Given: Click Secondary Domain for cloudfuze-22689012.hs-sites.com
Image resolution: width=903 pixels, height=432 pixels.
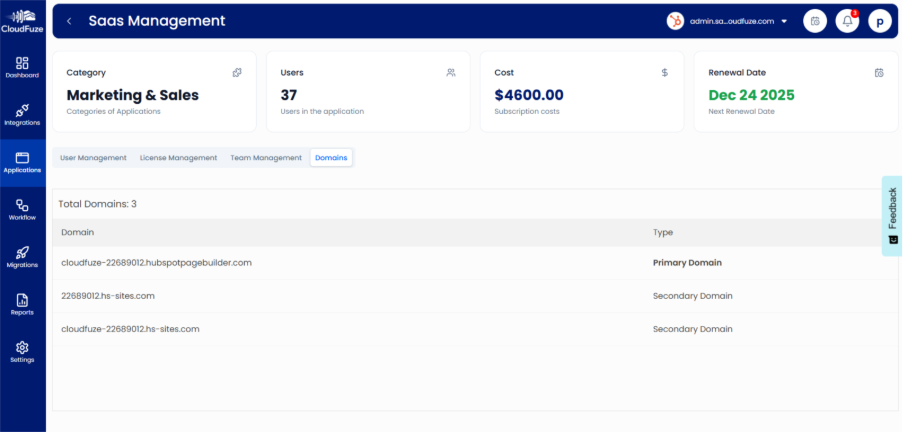Looking at the screenshot, I should 693,329.
